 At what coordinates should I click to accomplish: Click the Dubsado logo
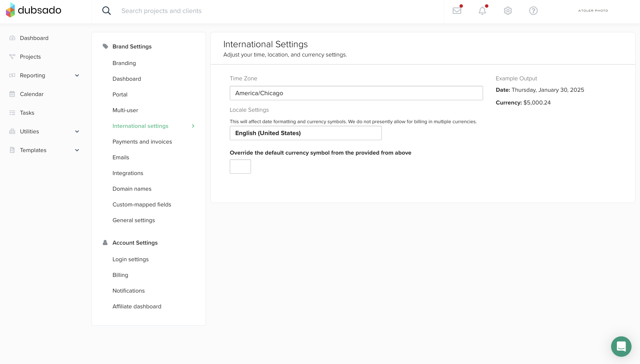point(34,10)
